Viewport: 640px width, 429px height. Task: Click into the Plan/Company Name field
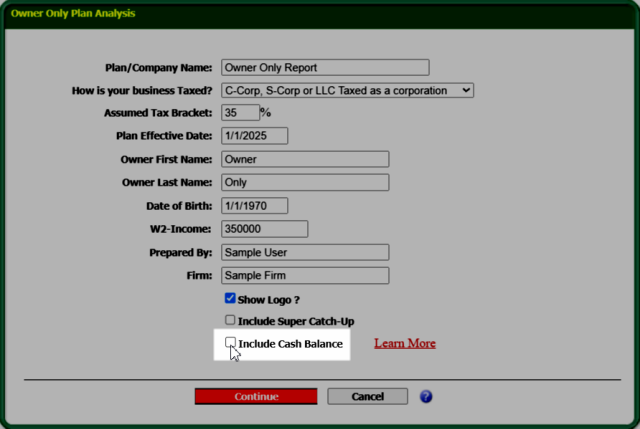324,68
